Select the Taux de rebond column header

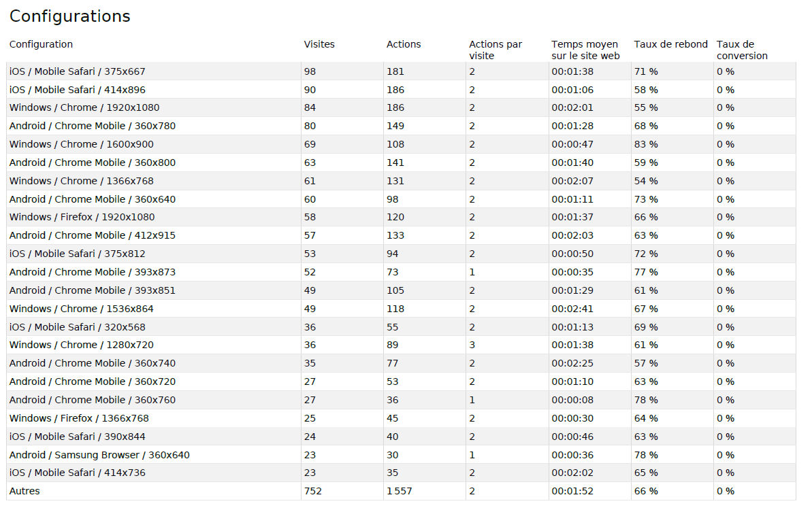tap(670, 44)
